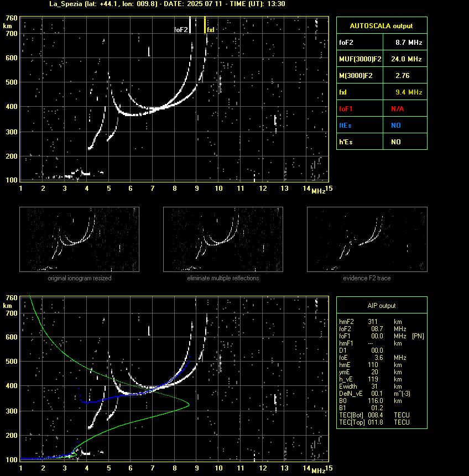Click the 'AIP output' panel header

pos(382,306)
